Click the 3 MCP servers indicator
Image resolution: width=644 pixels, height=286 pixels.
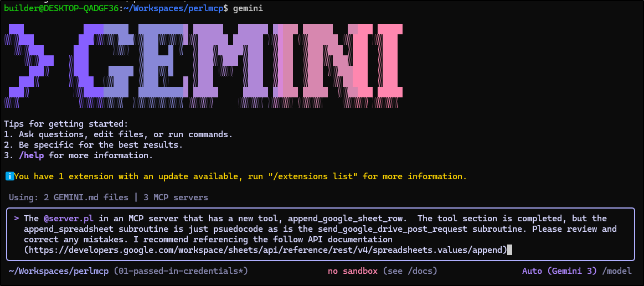point(176,197)
